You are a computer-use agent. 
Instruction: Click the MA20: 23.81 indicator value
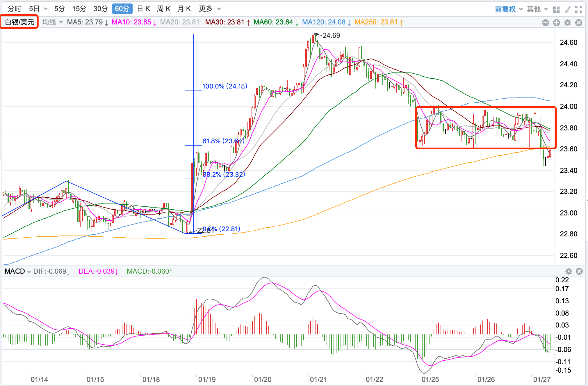pyautogui.click(x=180, y=22)
